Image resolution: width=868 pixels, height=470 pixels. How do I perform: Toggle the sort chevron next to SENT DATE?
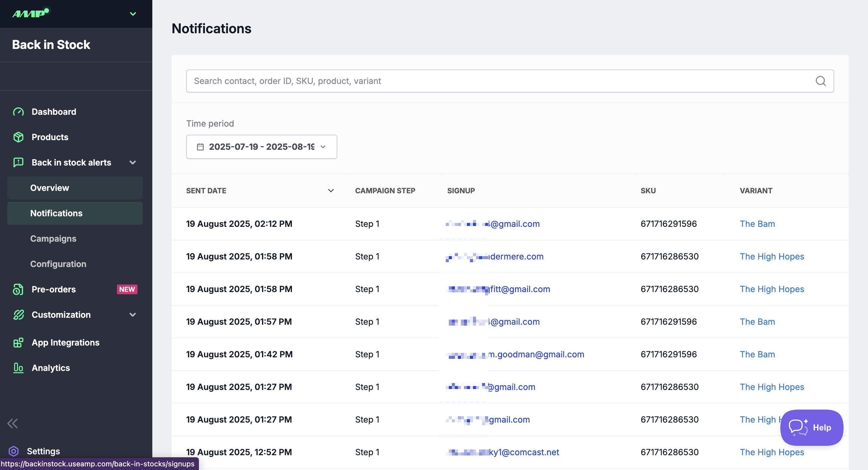pos(331,191)
